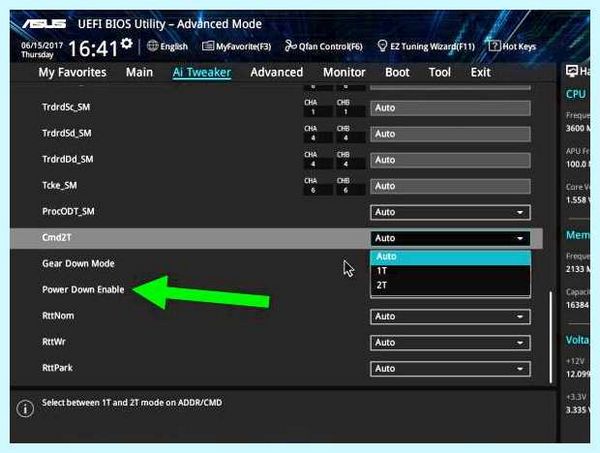Click the help text about 1T and 2T mode

pyautogui.click(x=132, y=403)
